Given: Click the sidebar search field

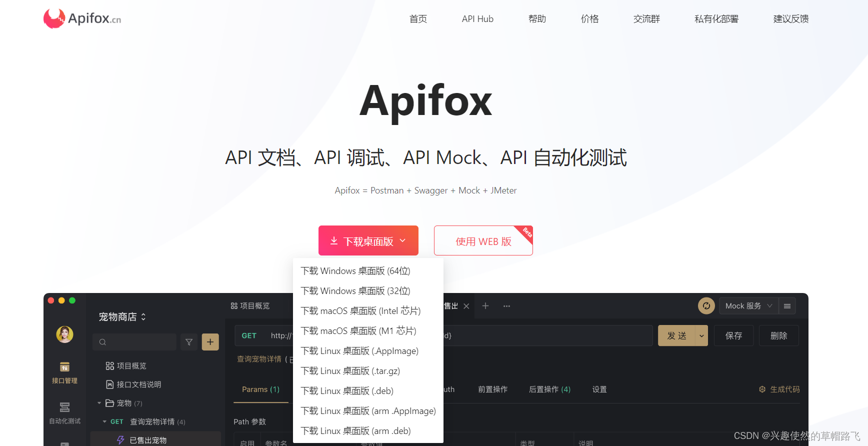Looking at the screenshot, I should 134,342.
